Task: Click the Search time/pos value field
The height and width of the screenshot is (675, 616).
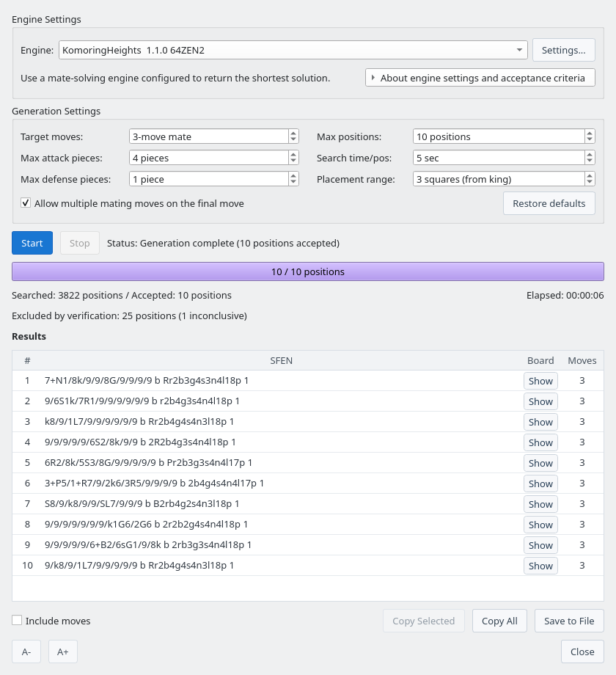Action: (499, 158)
